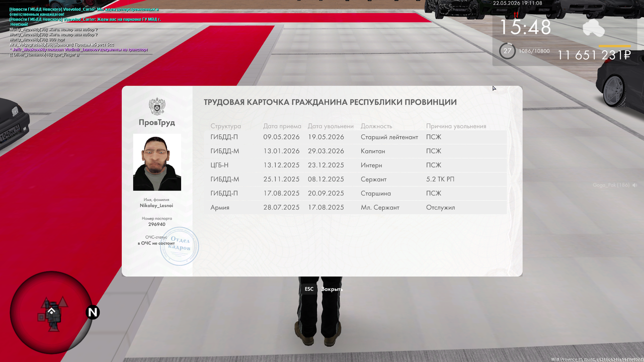This screenshot has height=362, width=644.
Task: Click the chat line Продам м5 рест бсс
Action: (x=62, y=45)
